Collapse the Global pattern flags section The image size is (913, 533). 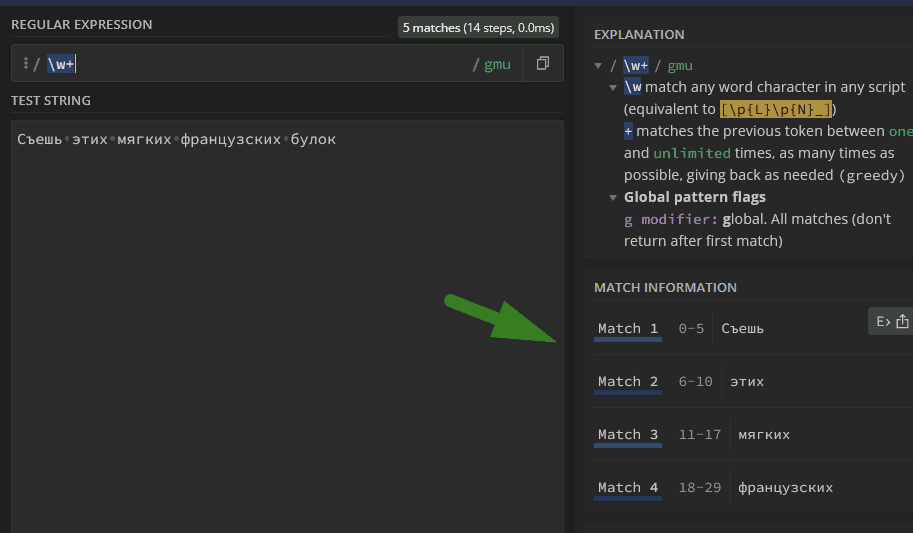tap(613, 197)
